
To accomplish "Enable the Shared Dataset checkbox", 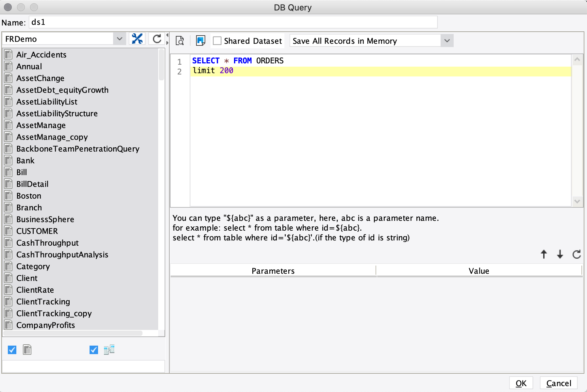I will click(217, 41).
